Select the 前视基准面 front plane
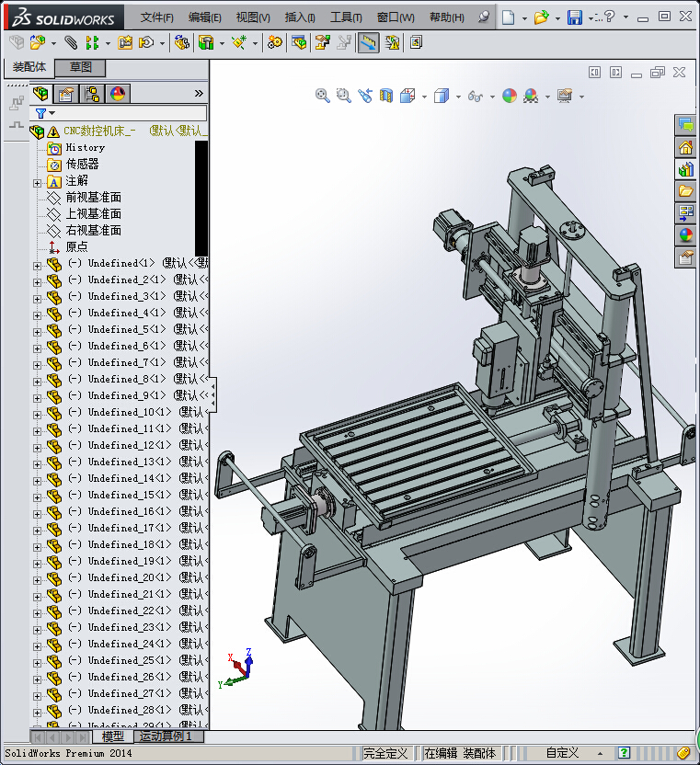Viewport: 700px width, 765px height. (x=93, y=198)
